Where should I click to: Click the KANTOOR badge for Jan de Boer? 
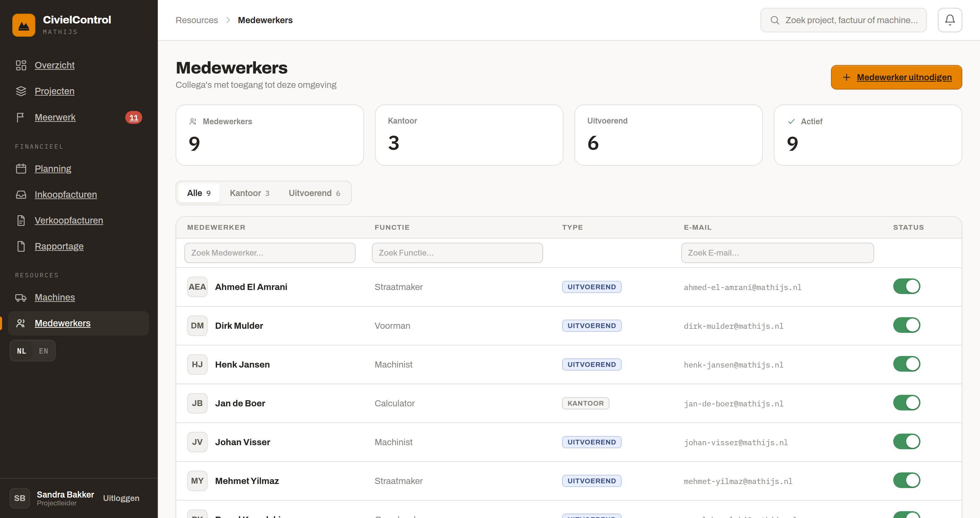(585, 403)
